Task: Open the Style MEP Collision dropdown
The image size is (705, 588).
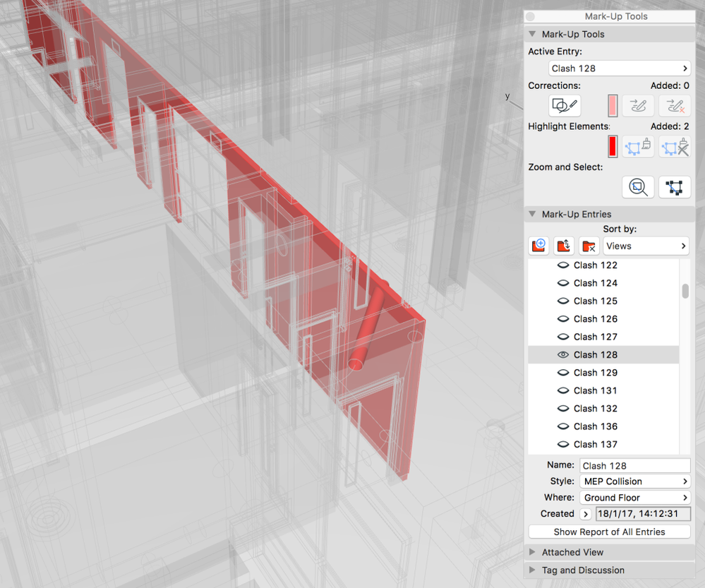Action: [635, 481]
